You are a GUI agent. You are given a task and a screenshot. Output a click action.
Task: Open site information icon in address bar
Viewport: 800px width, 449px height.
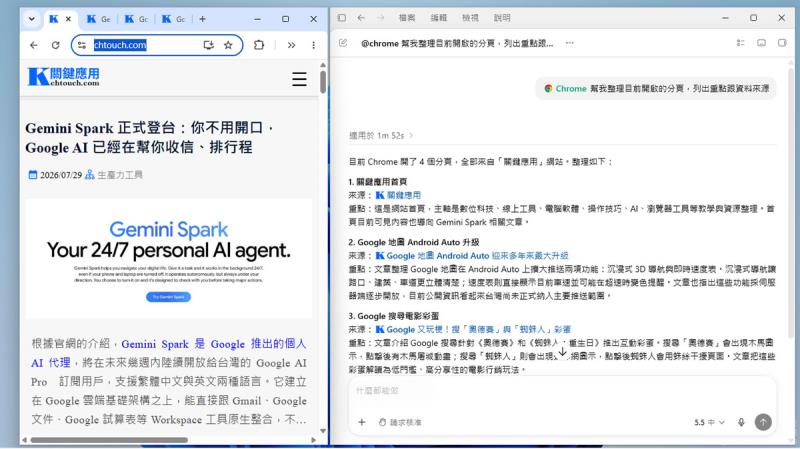coord(82,45)
